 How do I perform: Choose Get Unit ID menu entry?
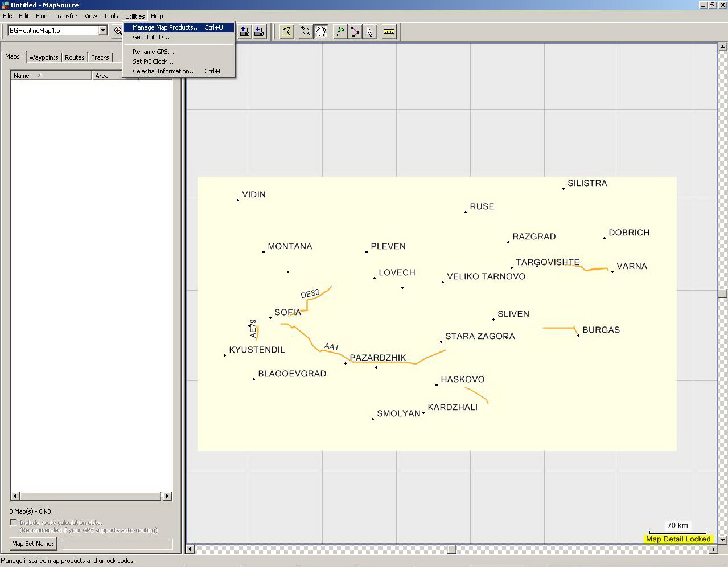[178, 37]
